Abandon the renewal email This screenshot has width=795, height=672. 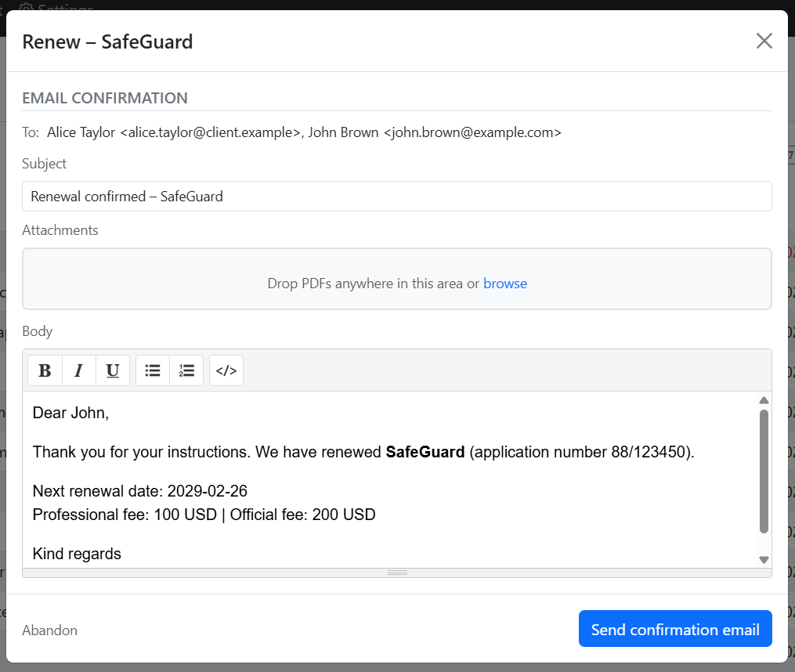pos(49,630)
